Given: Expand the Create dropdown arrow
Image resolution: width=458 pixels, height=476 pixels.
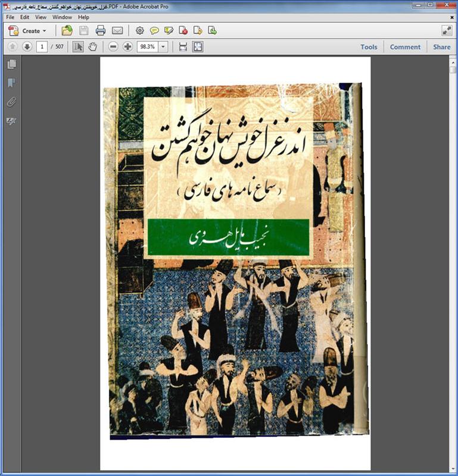Looking at the screenshot, I should click(x=45, y=31).
